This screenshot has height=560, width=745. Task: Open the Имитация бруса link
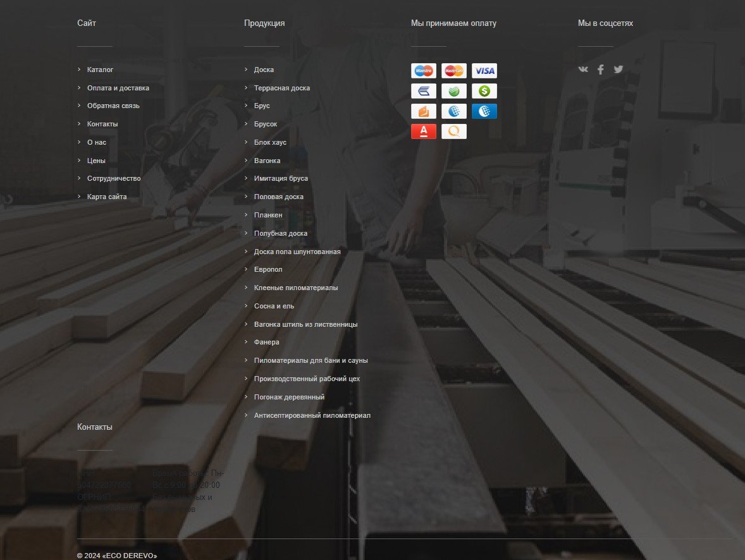(x=281, y=179)
